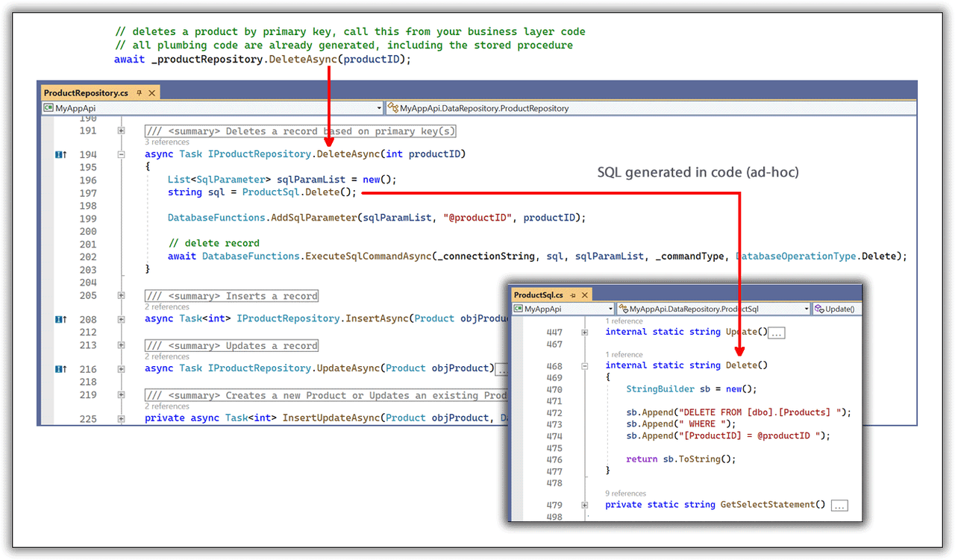
Task: Expand the summary comment at line 213
Action: click(121, 345)
